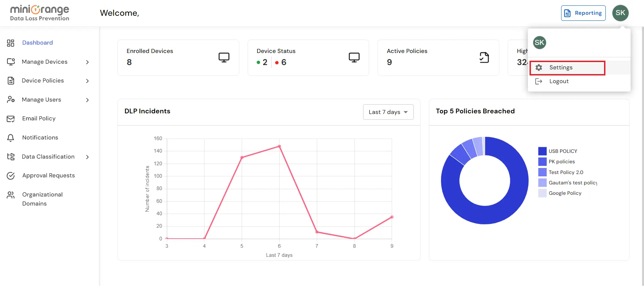Open the Dashboard menu item
This screenshot has width=644, height=286.
pyautogui.click(x=38, y=43)
